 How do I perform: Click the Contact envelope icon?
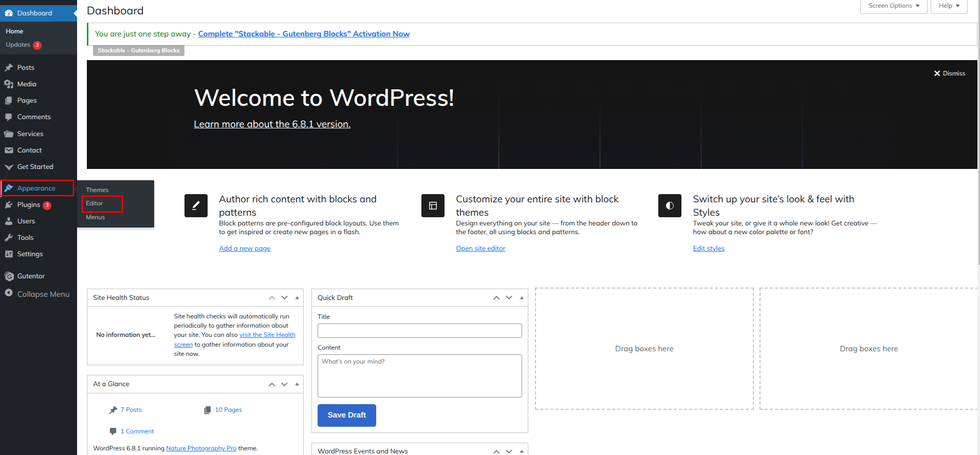pyautogui.click(x=9, y=150)
